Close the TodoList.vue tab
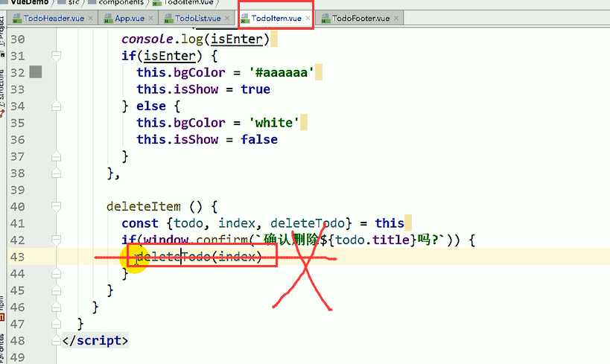 click(227, 19)
